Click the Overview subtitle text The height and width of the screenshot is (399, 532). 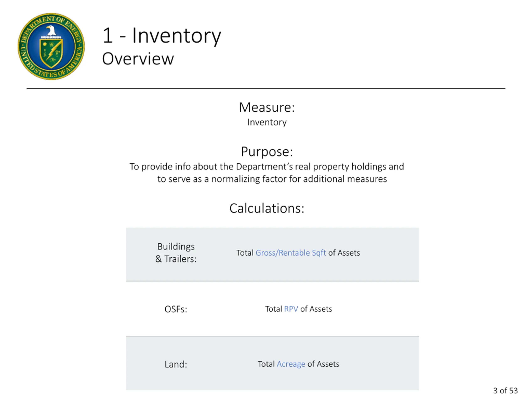pyautogui.click(x=138, y=59)
